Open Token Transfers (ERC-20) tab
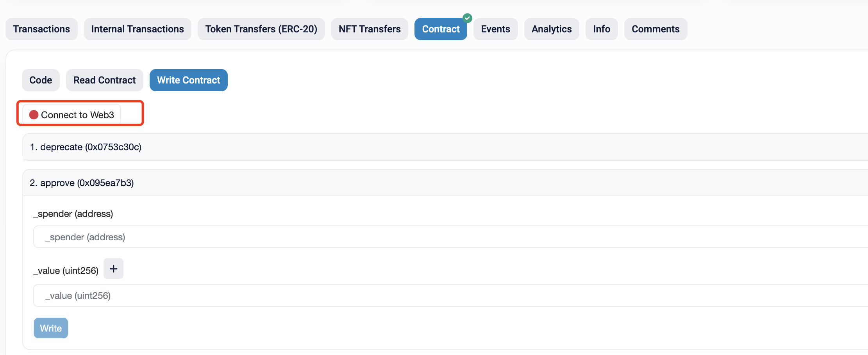868x355 pixels. tap(261, 29)
